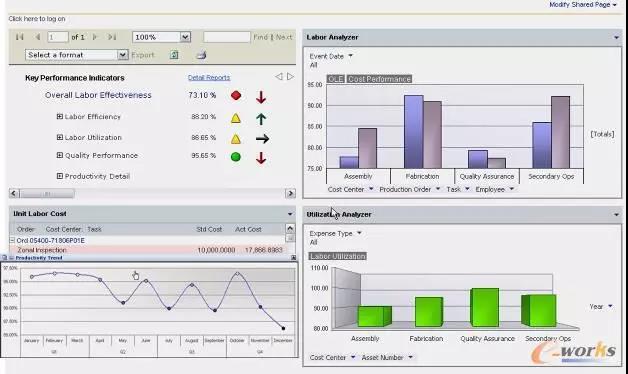
Task: Click the right triangle beside Detail Reports
Action: [290, 76]
